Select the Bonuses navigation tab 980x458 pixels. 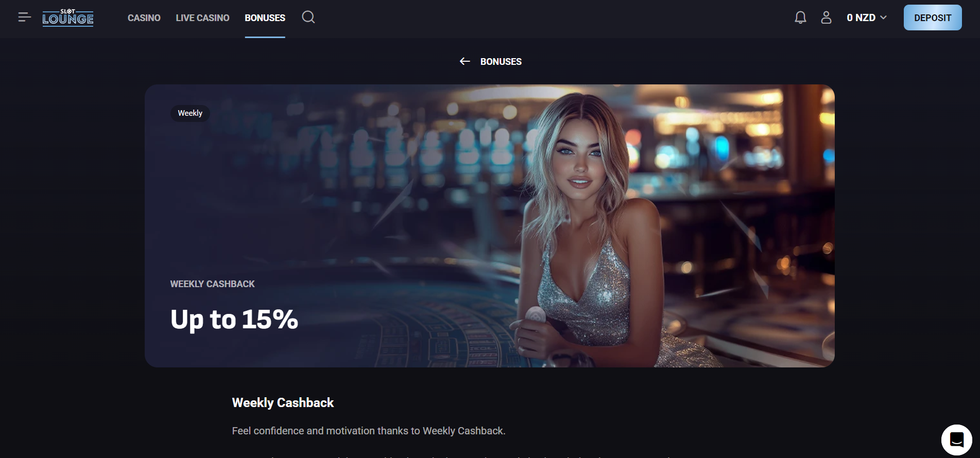pyautogui.click(x=265, y=18)
